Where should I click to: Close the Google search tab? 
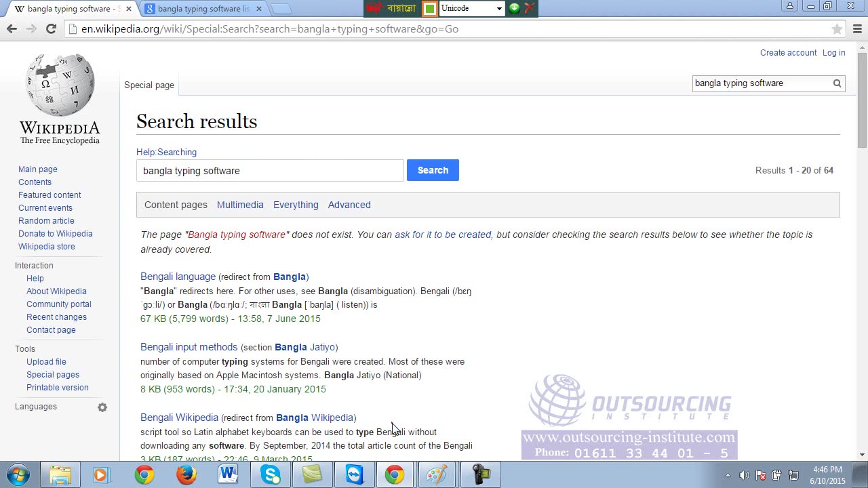coord(258,9)
